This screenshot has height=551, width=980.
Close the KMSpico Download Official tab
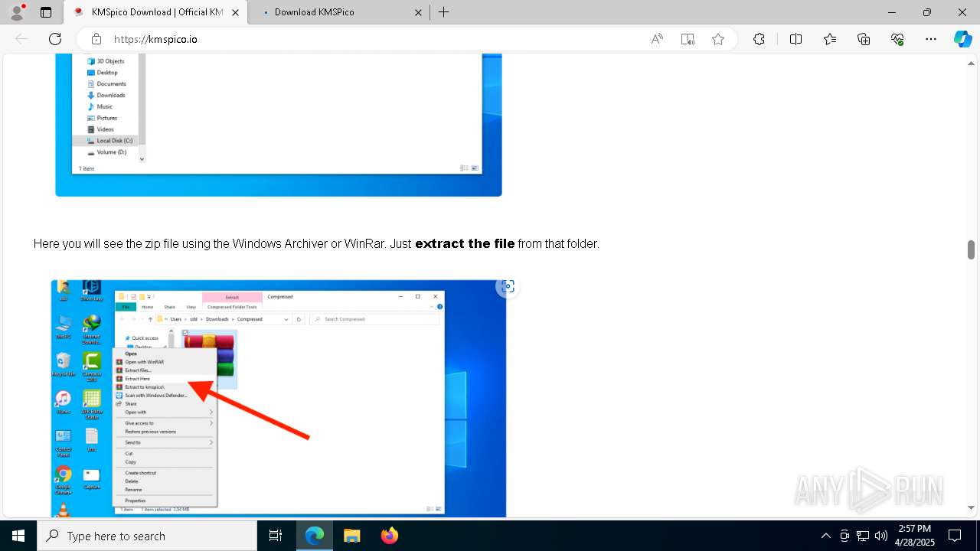point(235,12)
